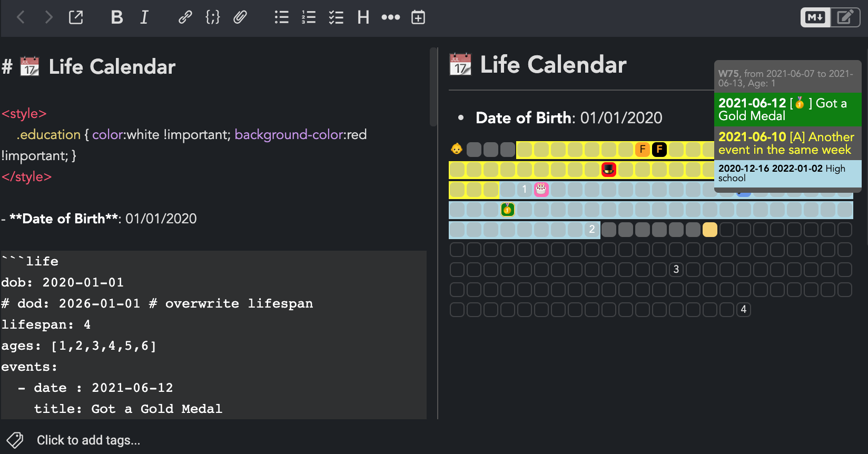
Task: Go back to previous note
Action: tap(21, 17)
